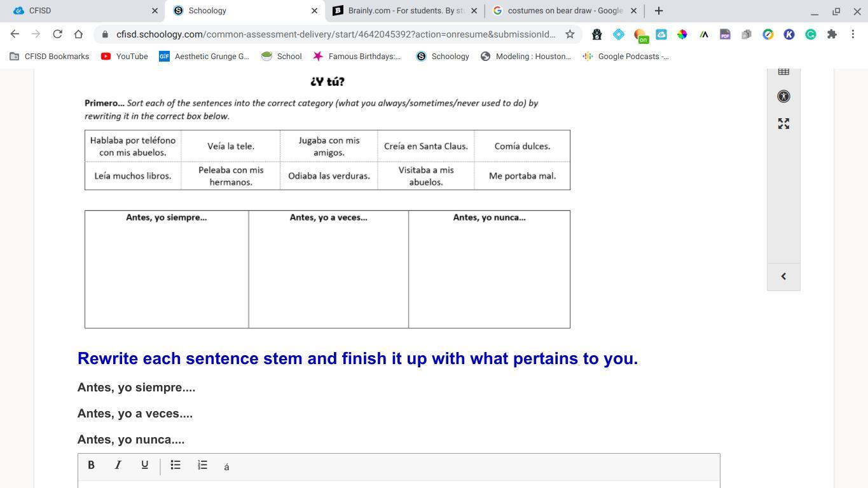Open the CFISD Bookmarks folder

50,57
